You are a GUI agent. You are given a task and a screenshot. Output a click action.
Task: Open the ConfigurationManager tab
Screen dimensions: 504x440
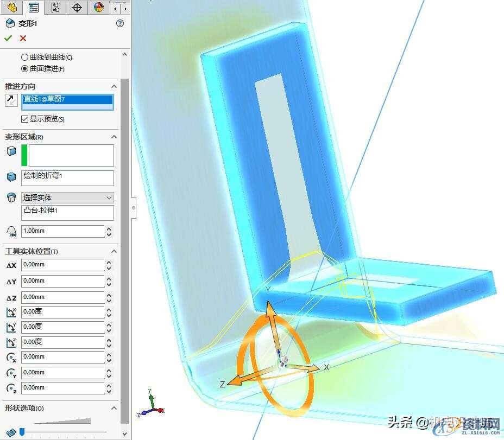[x=54, y=8]
